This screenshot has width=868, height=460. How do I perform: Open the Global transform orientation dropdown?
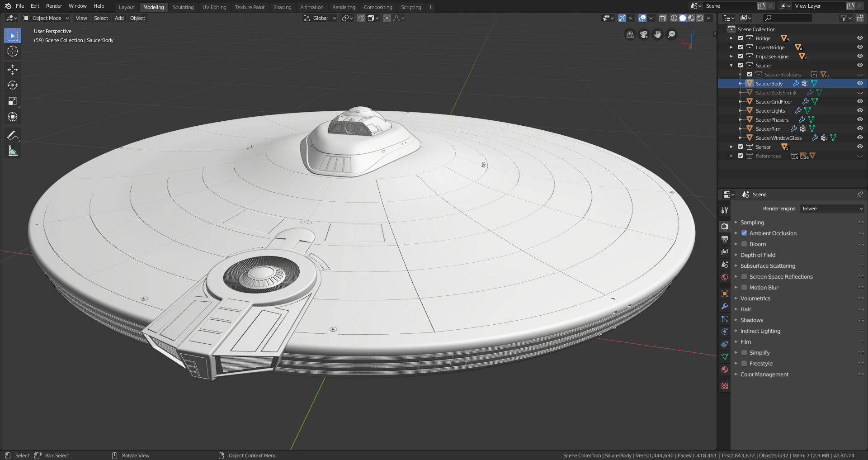point(320,18)
